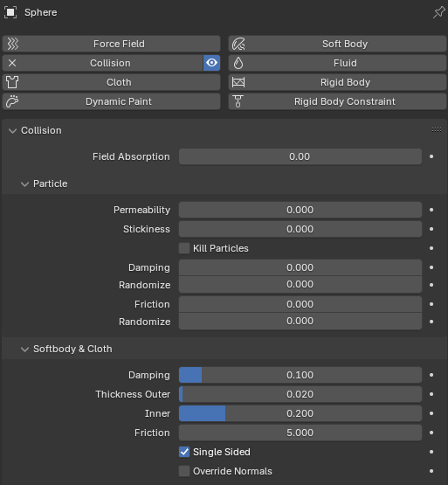Enable the Override Normals checkbox
This screenshot has height=485, width=448.
pos(184,471)
